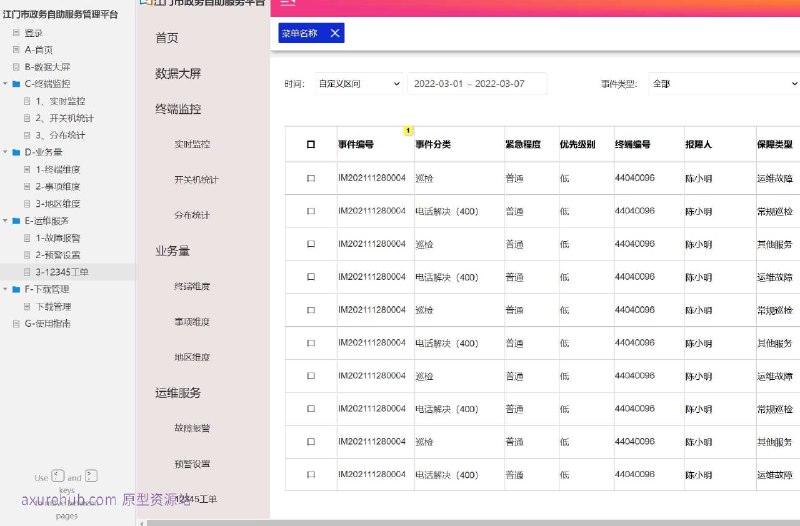Open 实时监控 submenu item

pyautogui.click(x=192, y=144)
